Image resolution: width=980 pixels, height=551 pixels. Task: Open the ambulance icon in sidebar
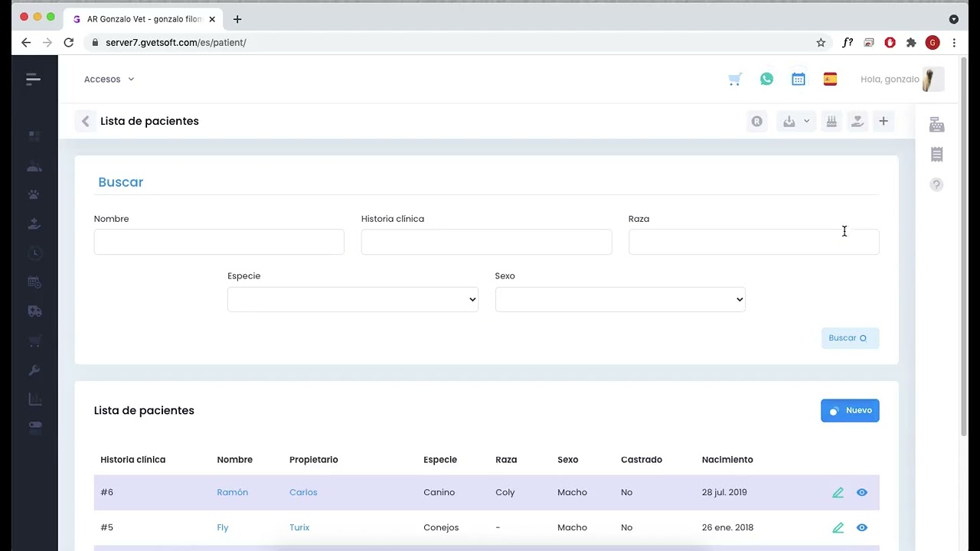pos(34,311)
